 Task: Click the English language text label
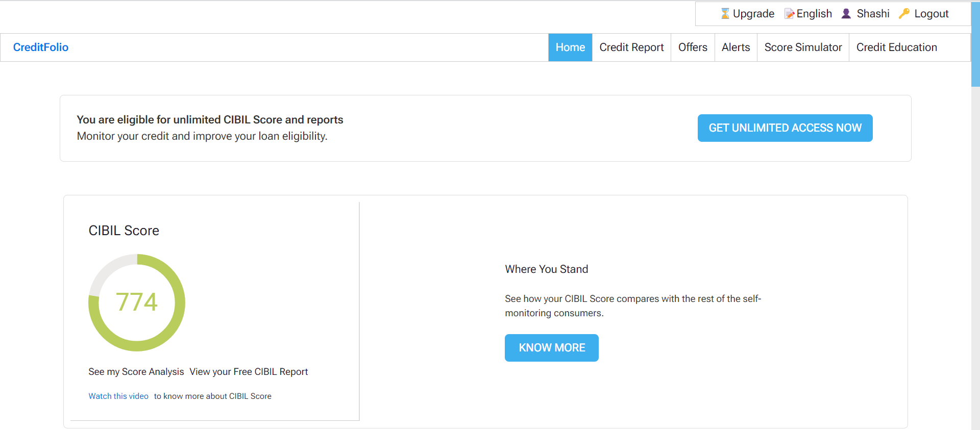pyautogui.click(x=814, y=14)
